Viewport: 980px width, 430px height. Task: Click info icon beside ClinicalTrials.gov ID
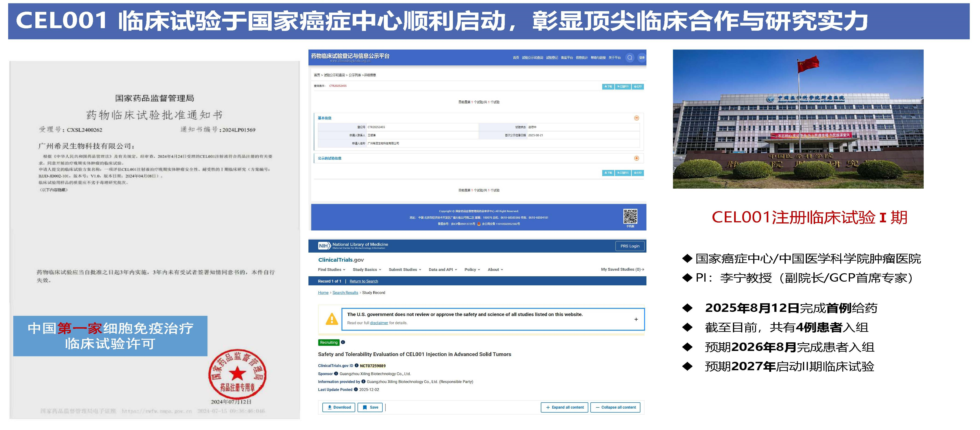click(356, 365)
